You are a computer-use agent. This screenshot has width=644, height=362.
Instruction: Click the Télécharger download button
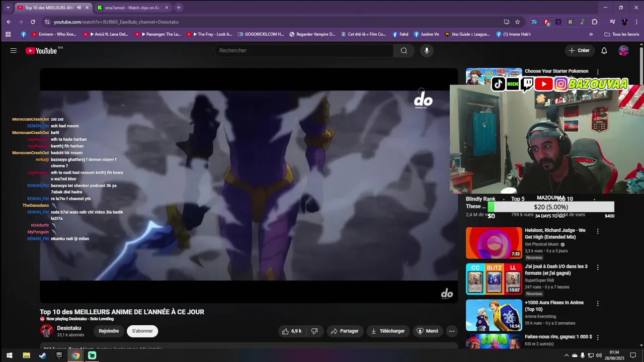(x=387, y=331)
